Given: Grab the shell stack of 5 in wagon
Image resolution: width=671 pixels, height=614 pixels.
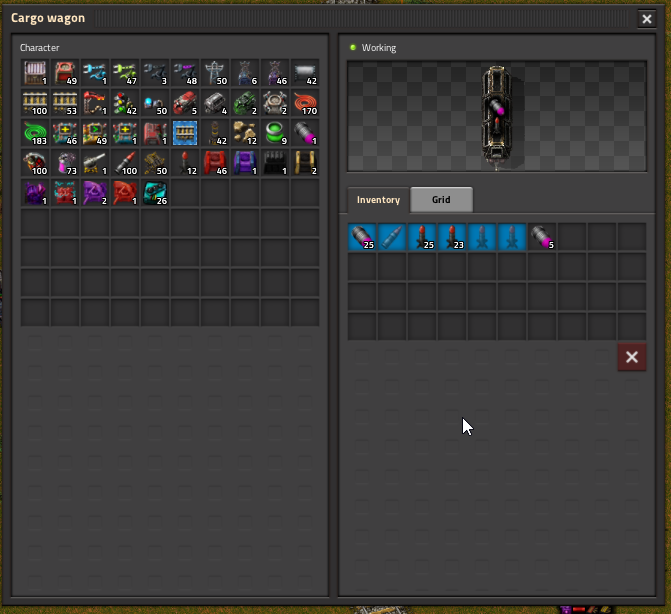Looking at the screenshot, I should click(542, 237).
